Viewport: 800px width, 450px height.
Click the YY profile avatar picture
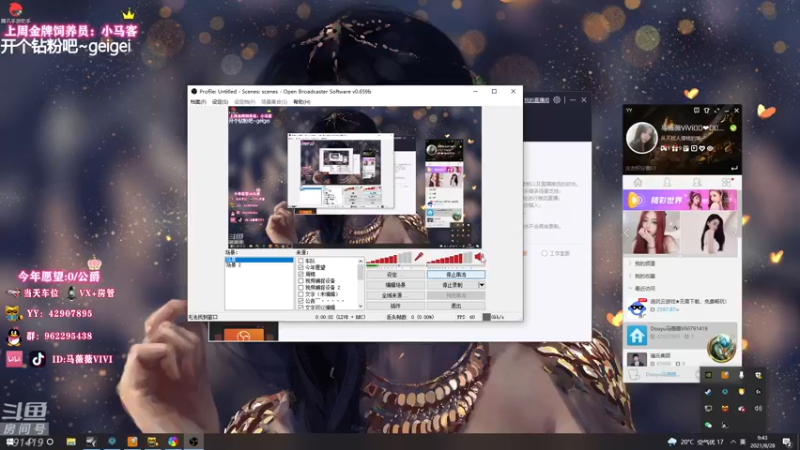pos(641,138)
